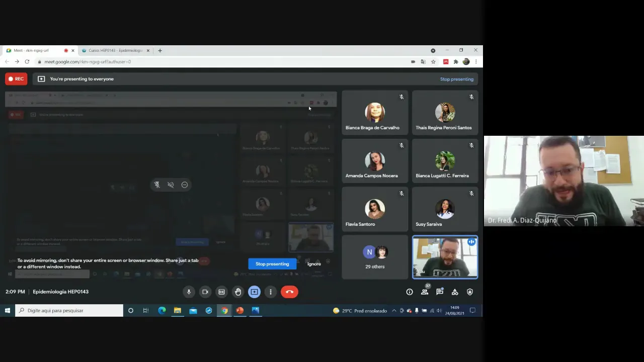Open Cortana circle icon on taskbar
This screenshot has height=362, width=644.
point(131,311)
